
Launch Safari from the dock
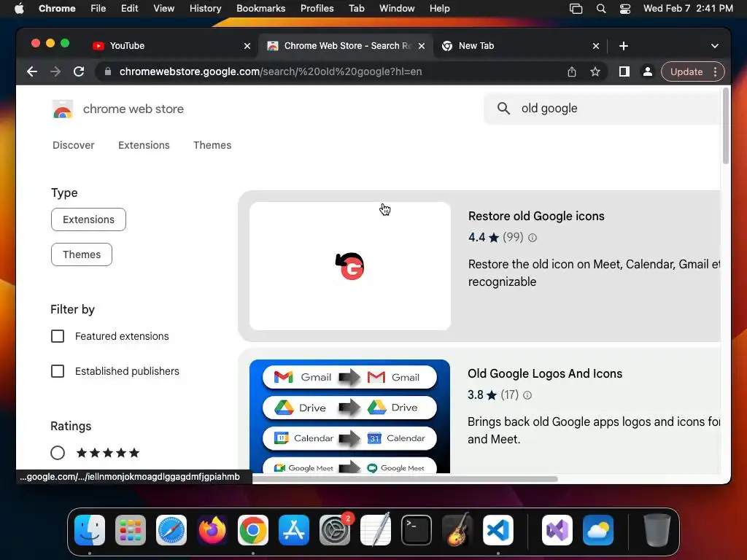click(171, 530)
